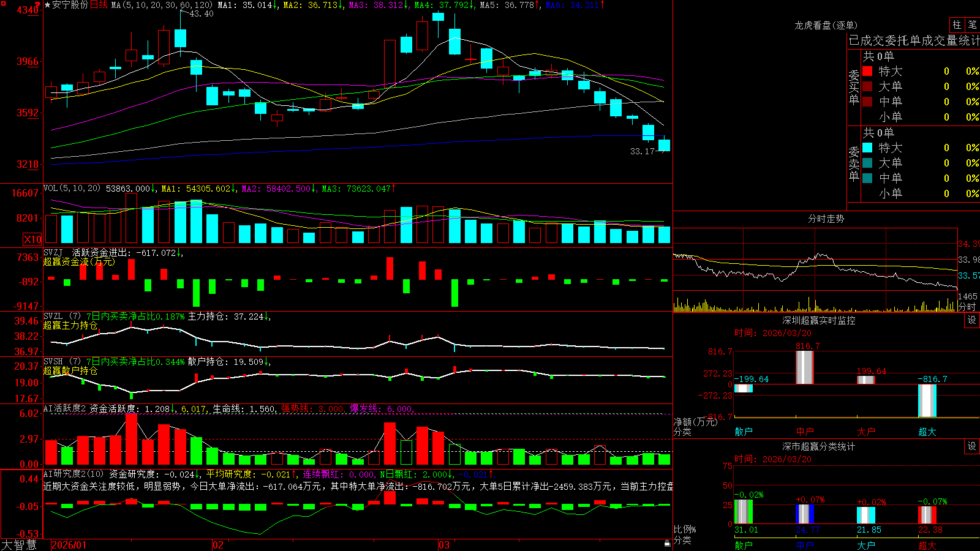Click the 大智慧 logo
The image size is (980, 551).
19,545
